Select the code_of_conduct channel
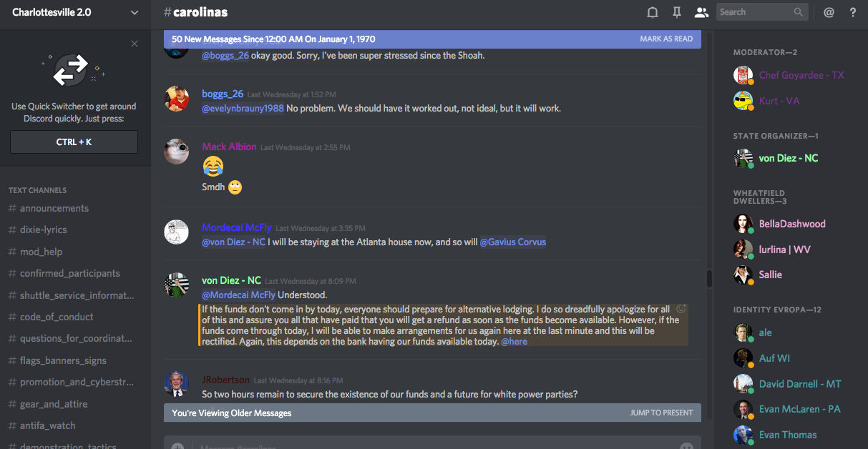Screen dimensions: 868x449 (x=57, y=317)
